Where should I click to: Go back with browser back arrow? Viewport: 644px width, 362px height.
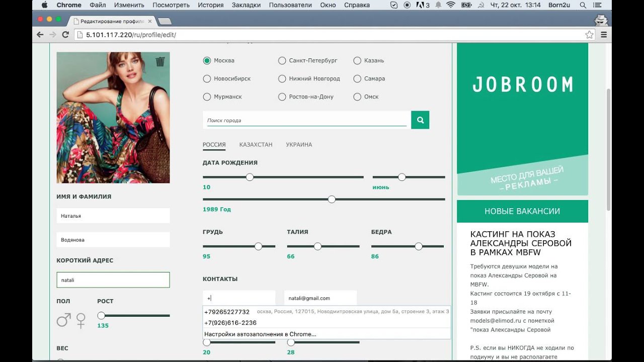click(x=40, y=35)
